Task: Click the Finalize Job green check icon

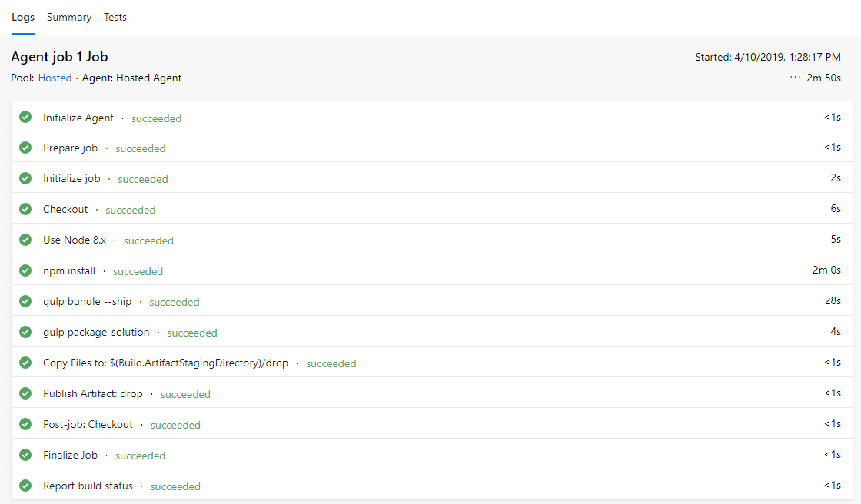Action: (x=25, y=455)
